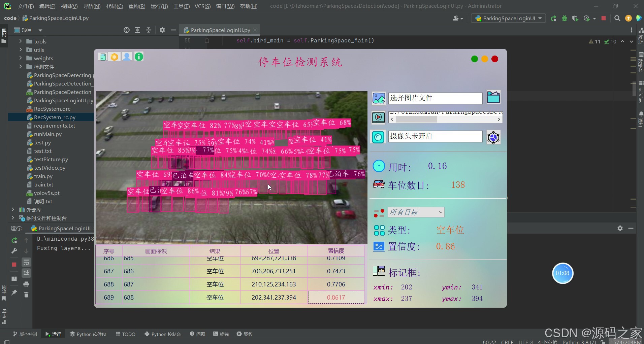Viewport: 644px width, 344px height.
Task: Expand the utils folder
Action: point(21,49)
